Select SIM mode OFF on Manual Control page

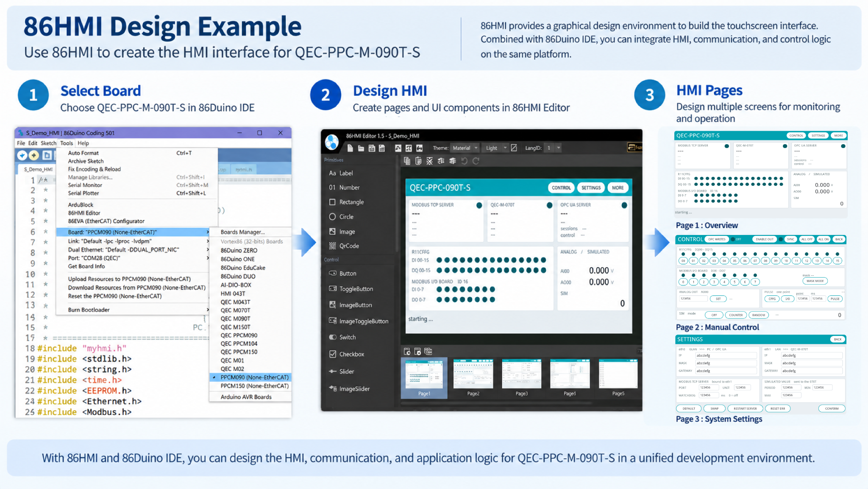click(714, 315)
